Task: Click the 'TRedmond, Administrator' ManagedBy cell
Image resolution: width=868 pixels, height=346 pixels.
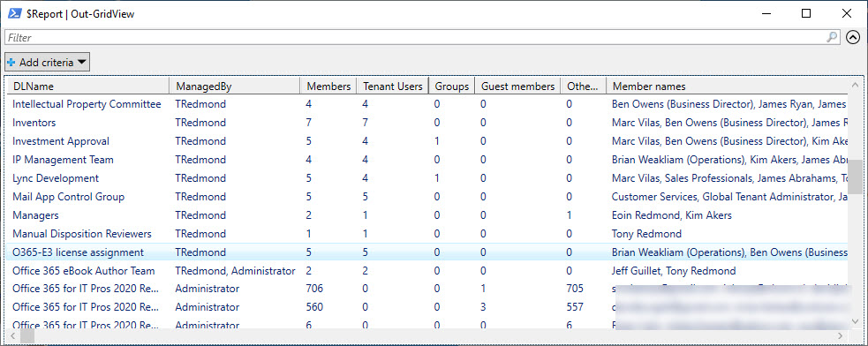Action: [235, 271]
